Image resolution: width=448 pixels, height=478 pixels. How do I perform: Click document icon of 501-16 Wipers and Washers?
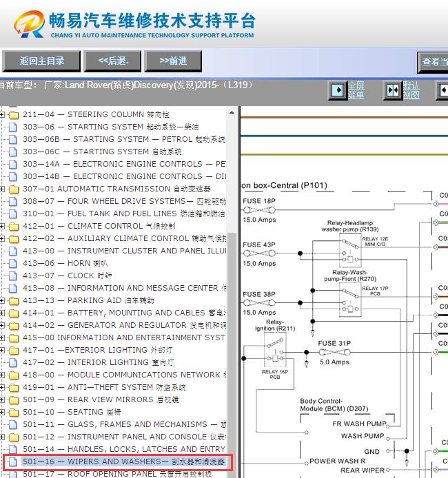(13, 462)
